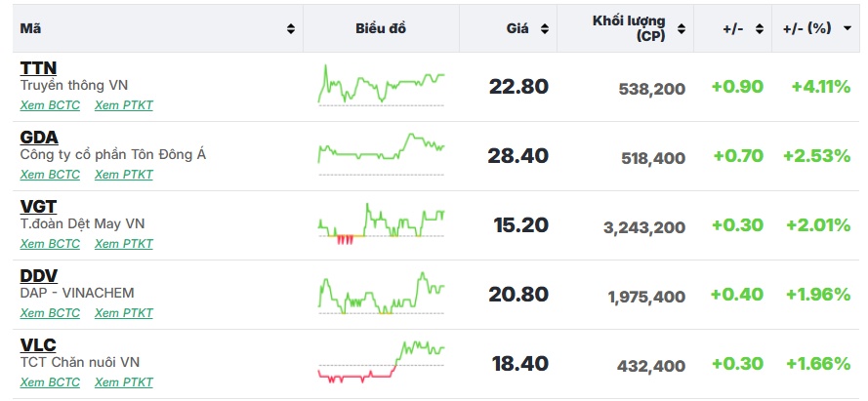
Task: Open VGT stock ticker link
Action: (x=38, y=207)
